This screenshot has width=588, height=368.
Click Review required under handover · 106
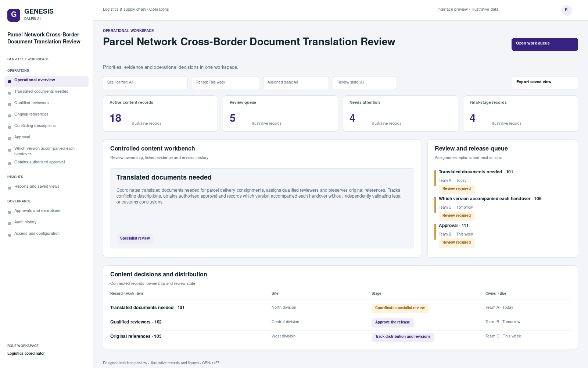point(456,216)
